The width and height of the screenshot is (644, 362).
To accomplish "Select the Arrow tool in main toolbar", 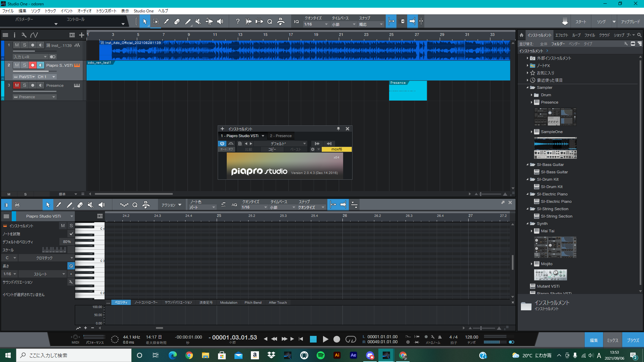I will (x=145, y=21).
